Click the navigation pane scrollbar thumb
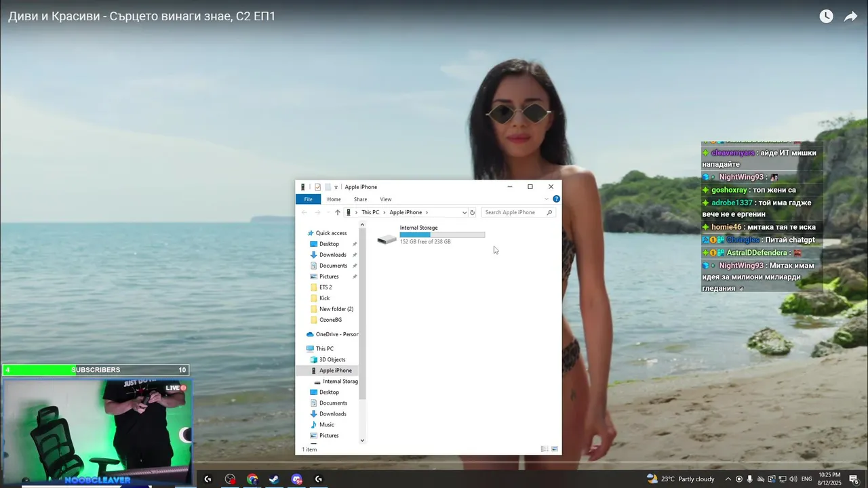The height and width of the screenshot is (488, 868). (x=362, y=315)
